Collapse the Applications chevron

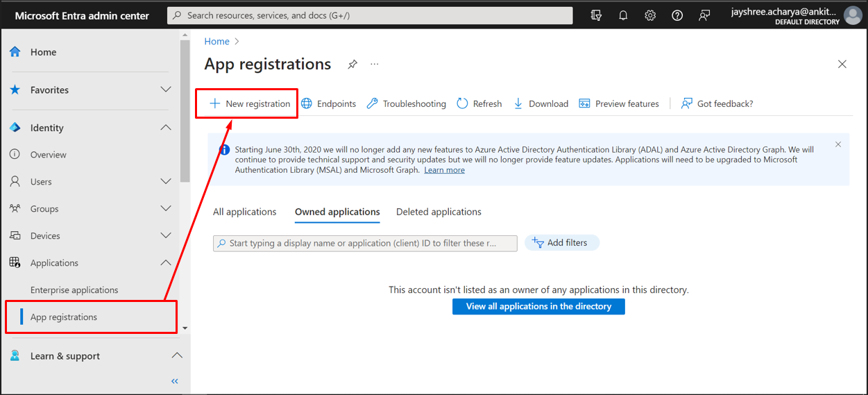click(166, 262)
